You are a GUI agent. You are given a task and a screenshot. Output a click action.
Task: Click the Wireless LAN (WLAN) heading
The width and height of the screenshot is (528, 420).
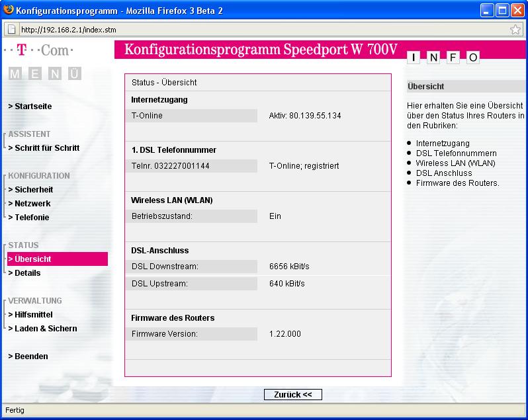click(x=172, y=200)
